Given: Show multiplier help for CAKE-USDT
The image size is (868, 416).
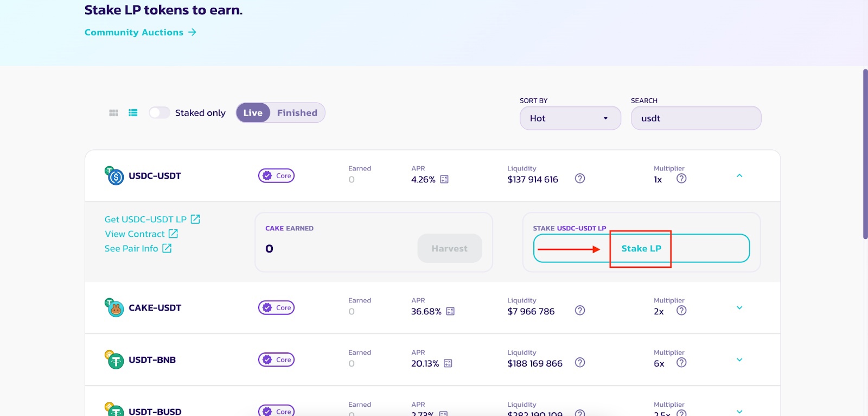Looking at the screenshot, I should point(681,311).
